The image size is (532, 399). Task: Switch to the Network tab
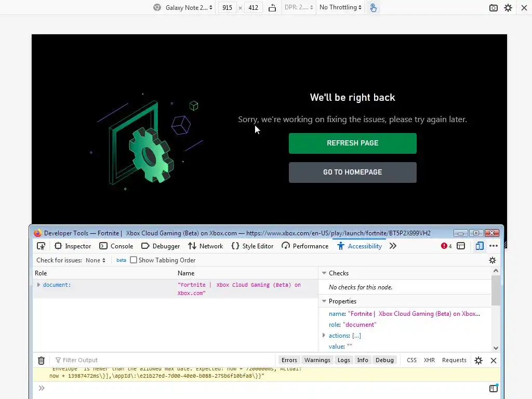click(x=206, y=246)
